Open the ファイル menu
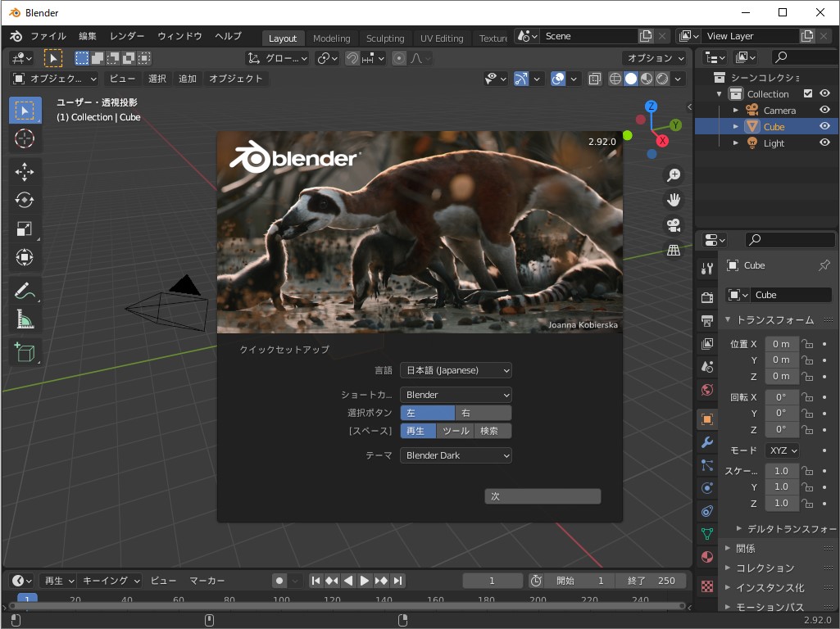 (x=48, y=35)
